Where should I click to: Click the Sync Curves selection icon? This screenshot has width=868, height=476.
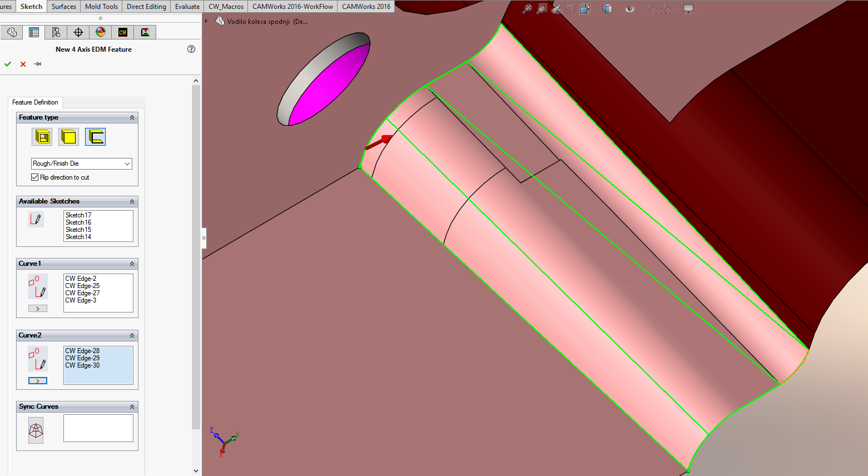pos(36,430)
